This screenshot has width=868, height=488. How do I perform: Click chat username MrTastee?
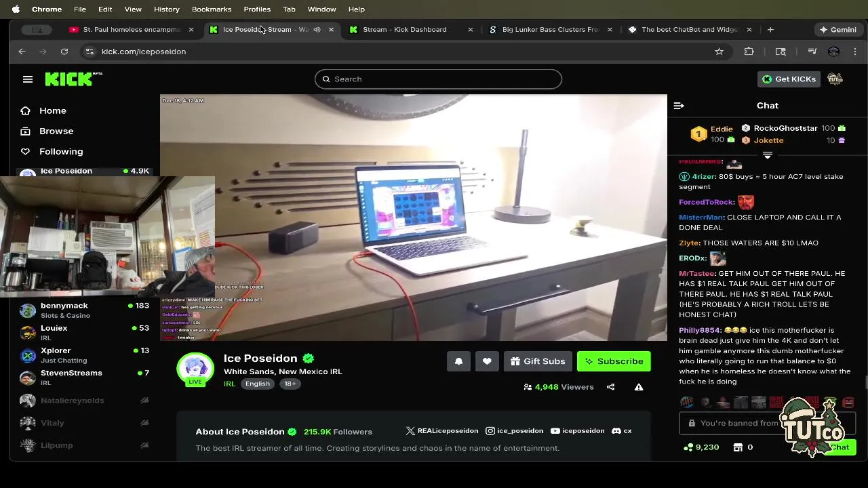tap(696, 274)
